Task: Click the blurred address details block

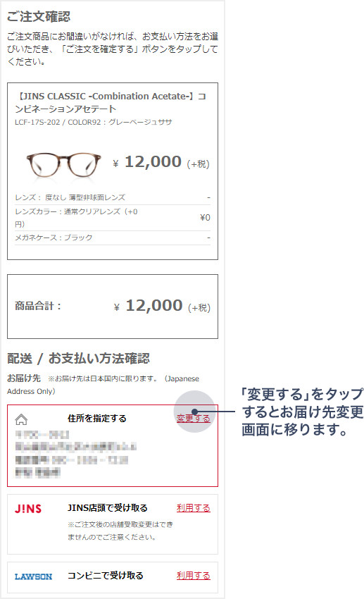Action: pos(75,454)
